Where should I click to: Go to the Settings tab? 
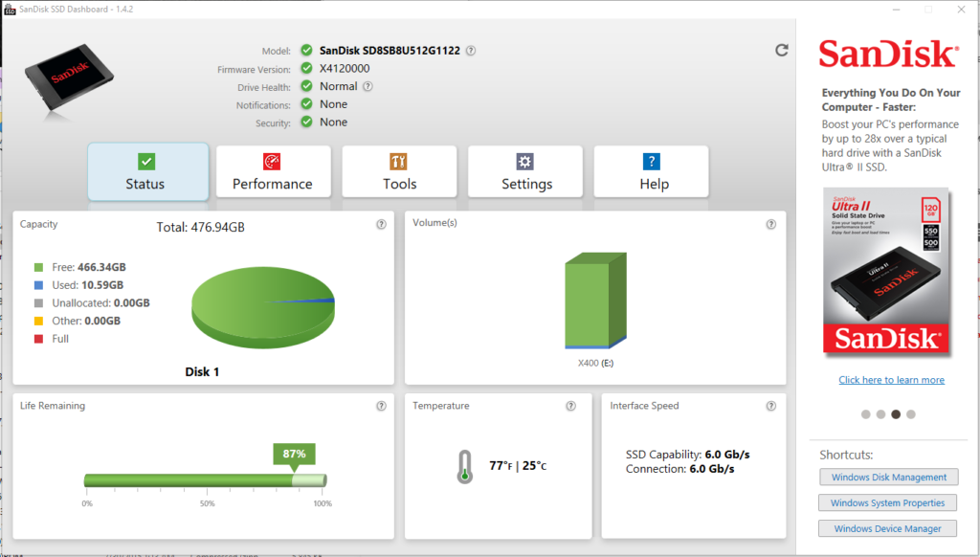pyautogui.click(x=525, y=171)
